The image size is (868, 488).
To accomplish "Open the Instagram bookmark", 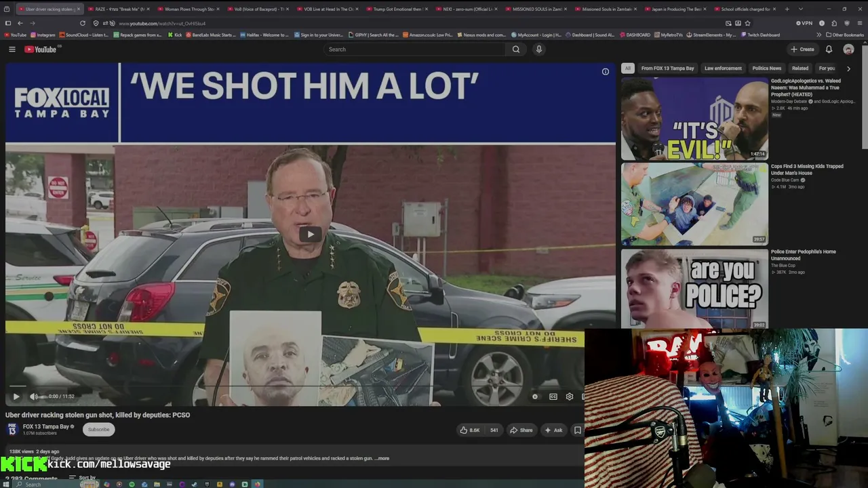I will (43, 35).
